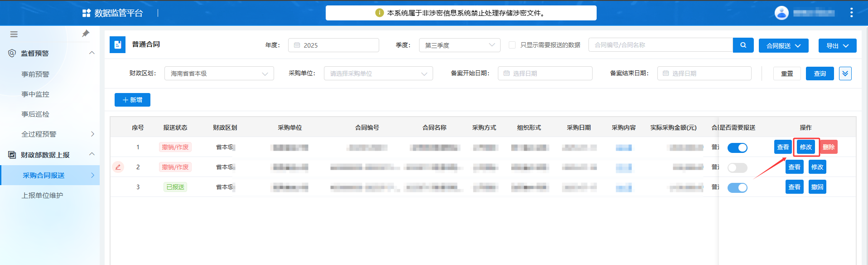The image size is (868, 265).
Task: Click the hamburger menu collapse icon
Action: (14, 34)
